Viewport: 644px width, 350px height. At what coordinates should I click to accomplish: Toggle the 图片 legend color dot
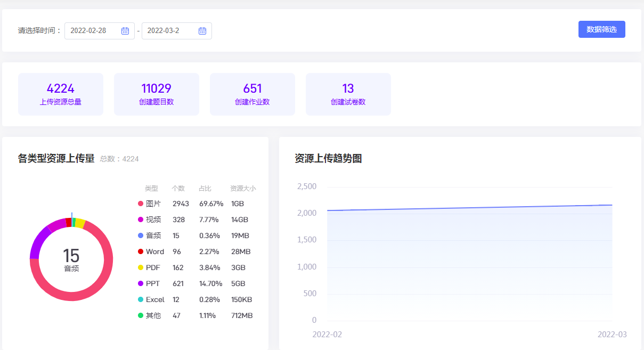click(141, 204)
